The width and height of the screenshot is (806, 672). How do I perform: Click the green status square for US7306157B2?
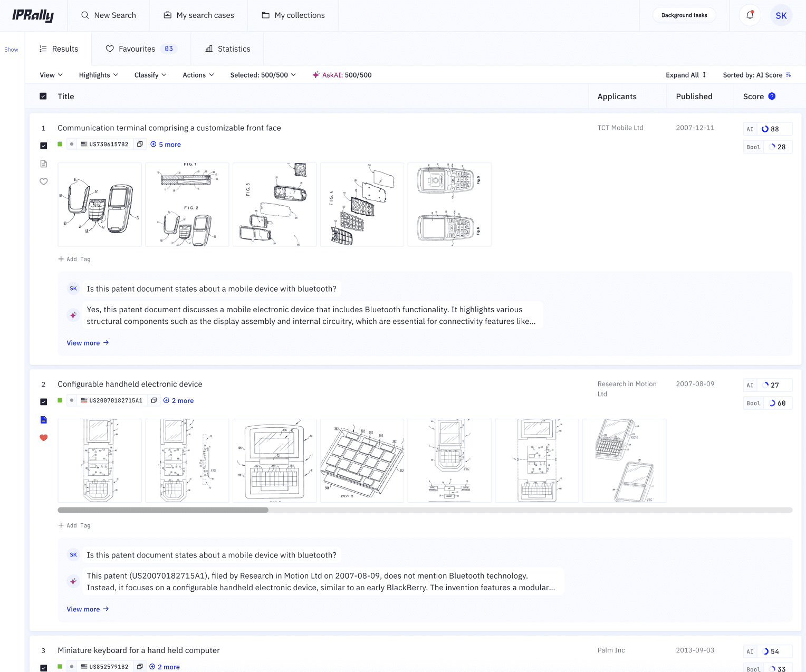tap(60, 144)
